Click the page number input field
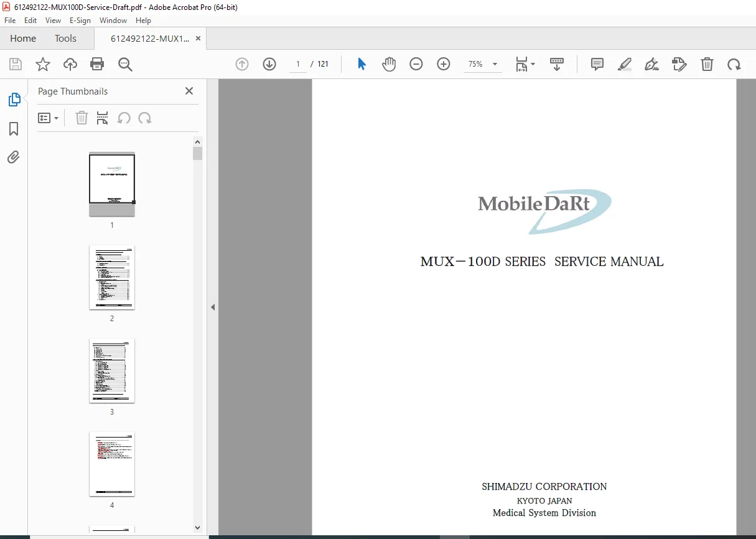 point(298,64)
